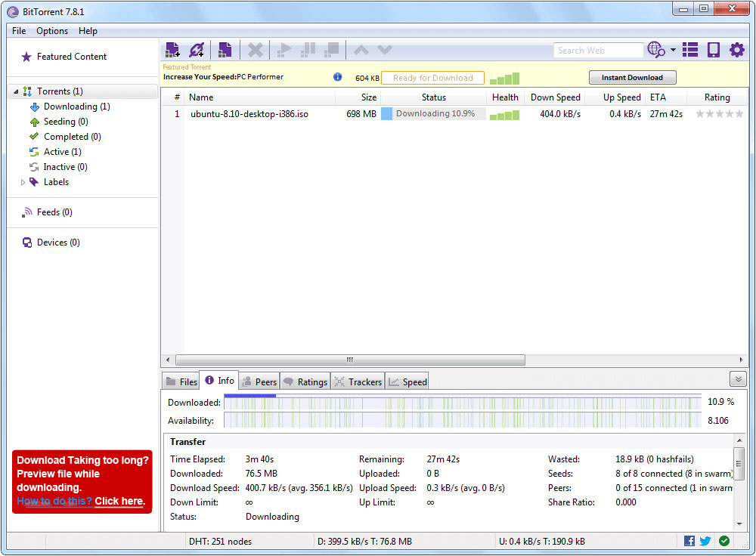The height and width of the screenshot is (556, 756).
Task: Switch to the Peers tab
Action: [x=259, y=382]
